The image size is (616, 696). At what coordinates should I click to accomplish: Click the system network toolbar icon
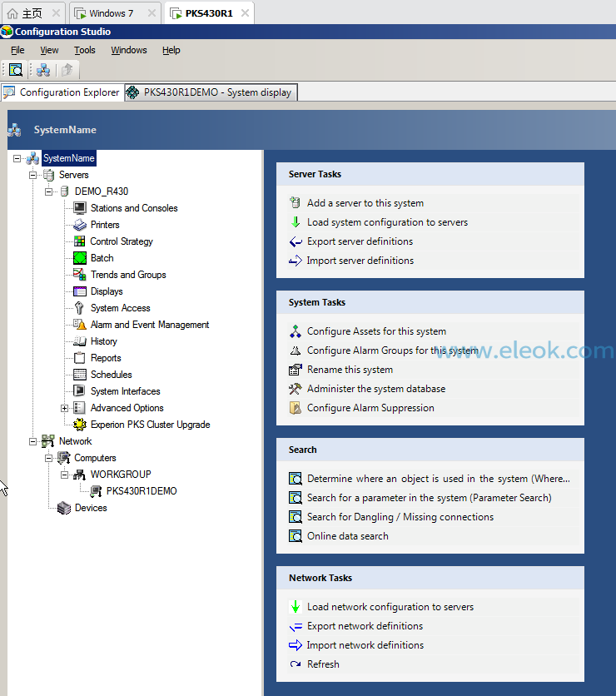coord(43,70)
